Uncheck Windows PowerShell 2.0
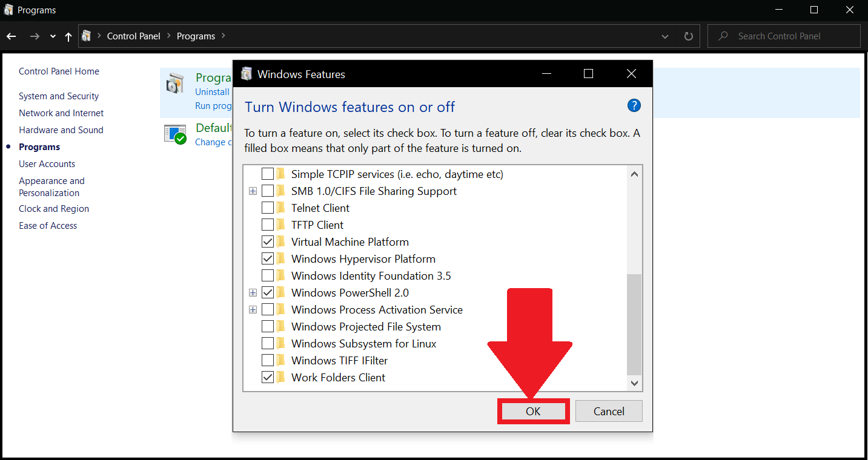Viewport: 868px width, 460px height. pos(268,293)
